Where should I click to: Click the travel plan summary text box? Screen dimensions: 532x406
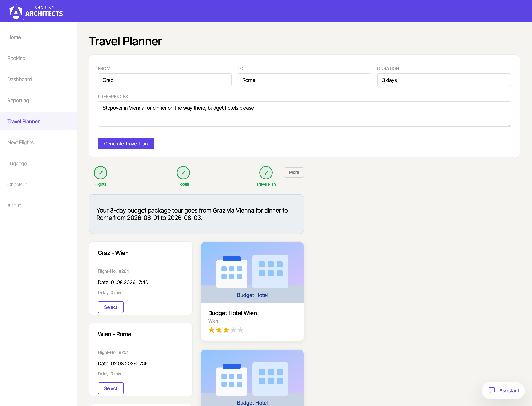point(196,214)
